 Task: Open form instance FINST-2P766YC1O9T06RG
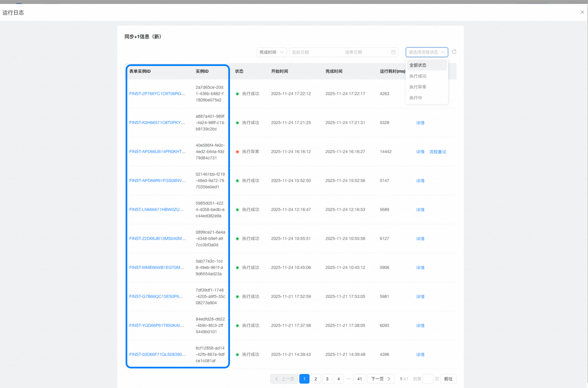pyautogui.click(x=157, y=94)
